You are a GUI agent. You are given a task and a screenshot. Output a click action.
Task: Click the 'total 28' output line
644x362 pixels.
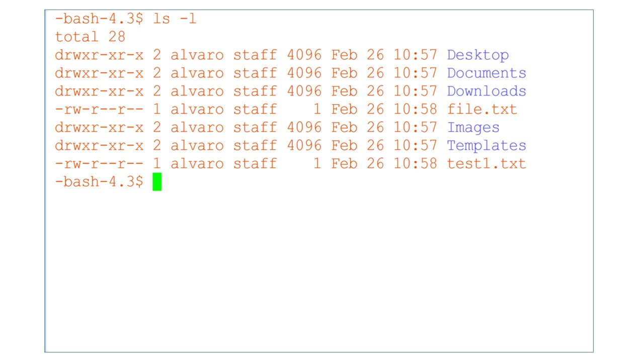pyautogui.click(x=90, y=37)
